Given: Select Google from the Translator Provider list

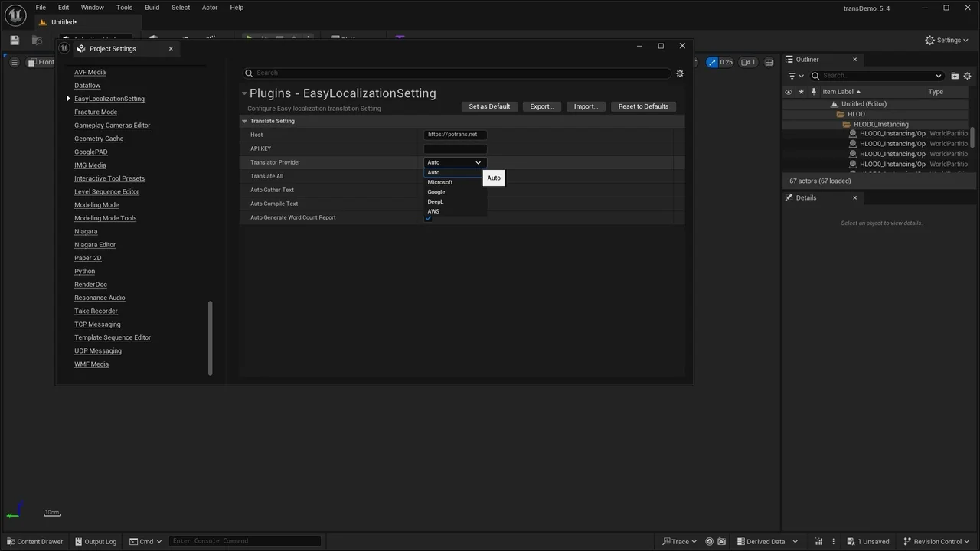Looking at the screenshot, I should (436, 192).
